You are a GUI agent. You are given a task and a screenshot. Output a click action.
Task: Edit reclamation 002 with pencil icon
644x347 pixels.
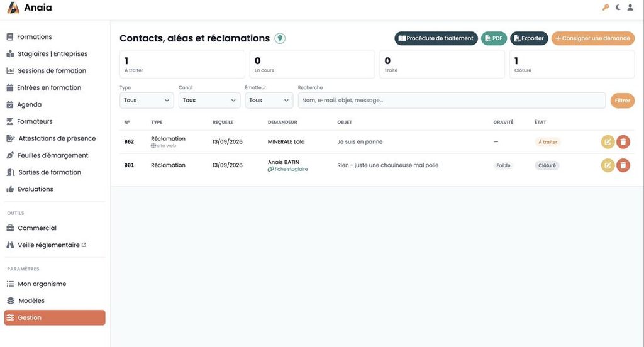click(x=608, y=141)
